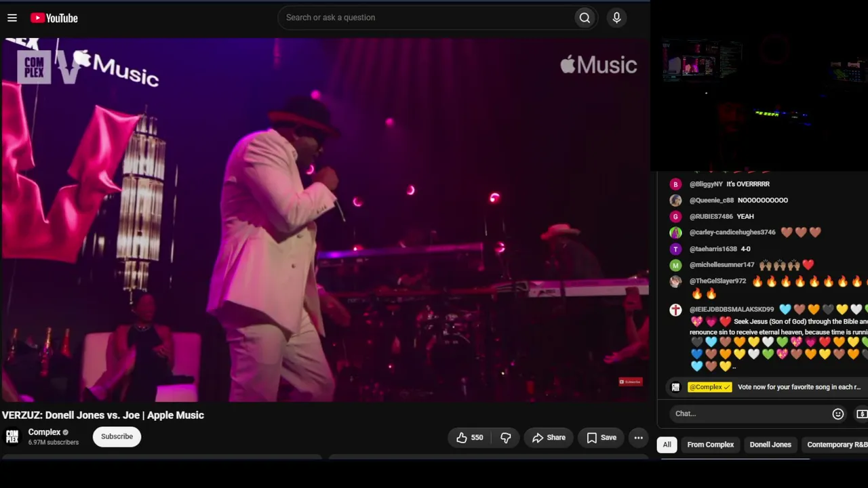Image resolution: width=868 pixels, height=488 pixels.
Task: Click the username @Queenie_c88
Action: coord(711,201)
